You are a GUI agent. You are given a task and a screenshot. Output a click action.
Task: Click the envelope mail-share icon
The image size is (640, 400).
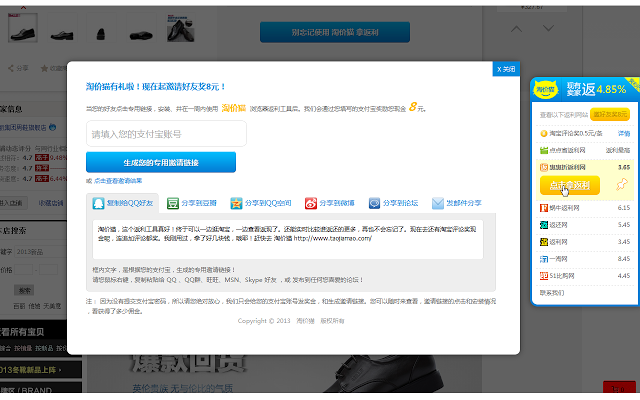438,203
